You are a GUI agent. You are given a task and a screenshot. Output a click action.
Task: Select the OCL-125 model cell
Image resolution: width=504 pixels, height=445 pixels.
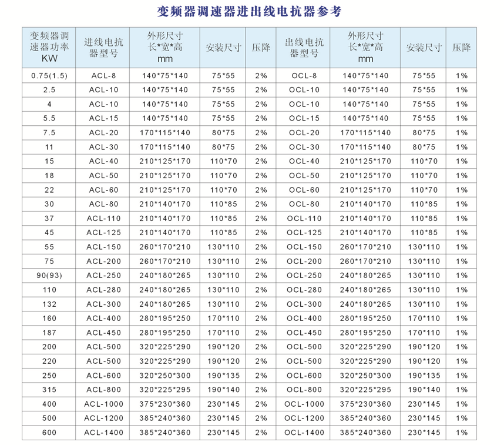[304, 233]
